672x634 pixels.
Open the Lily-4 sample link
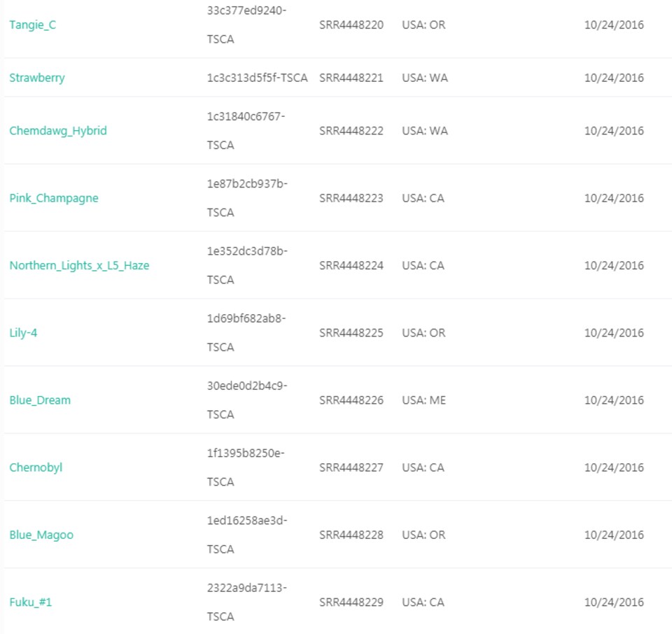pos(24,333)
